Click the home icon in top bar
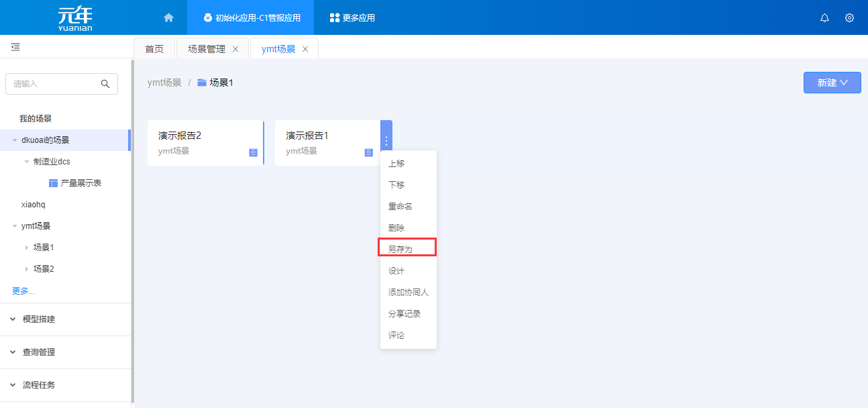 pyautogui.click(x=168, y=17)
